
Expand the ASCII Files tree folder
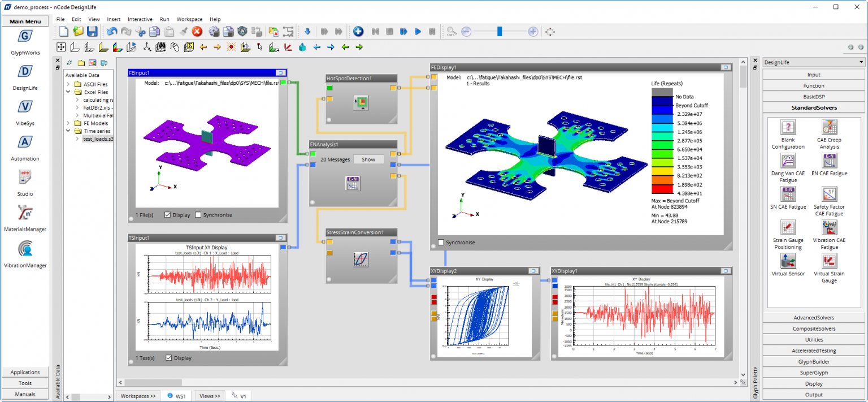point(69,84)
